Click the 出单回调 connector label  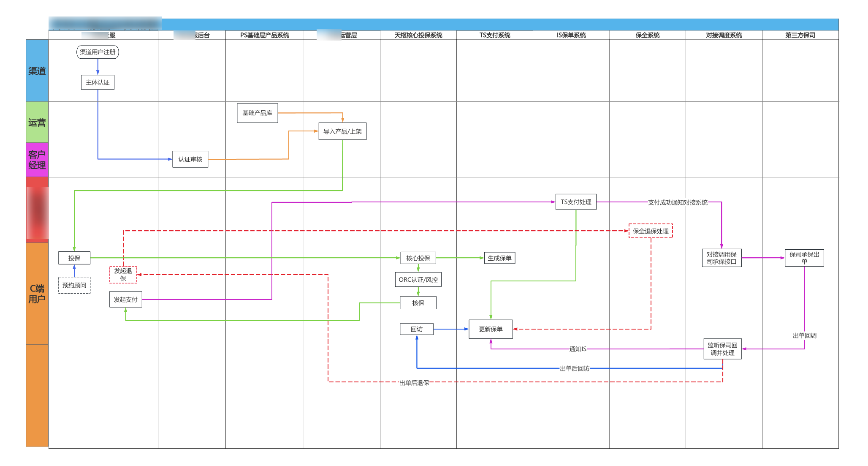pyautogui.click(x=805, y=335)
